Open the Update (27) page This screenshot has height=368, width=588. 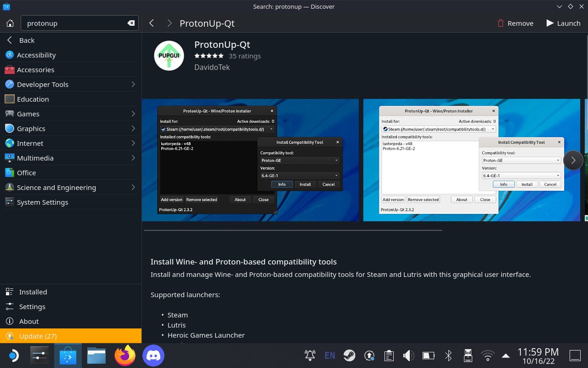click(x=71, y=336)
